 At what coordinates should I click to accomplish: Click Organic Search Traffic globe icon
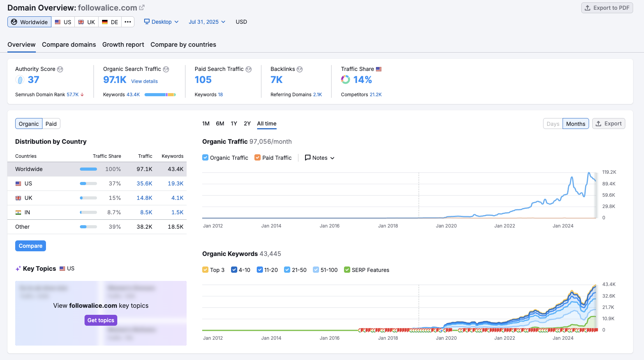[166, 69]
